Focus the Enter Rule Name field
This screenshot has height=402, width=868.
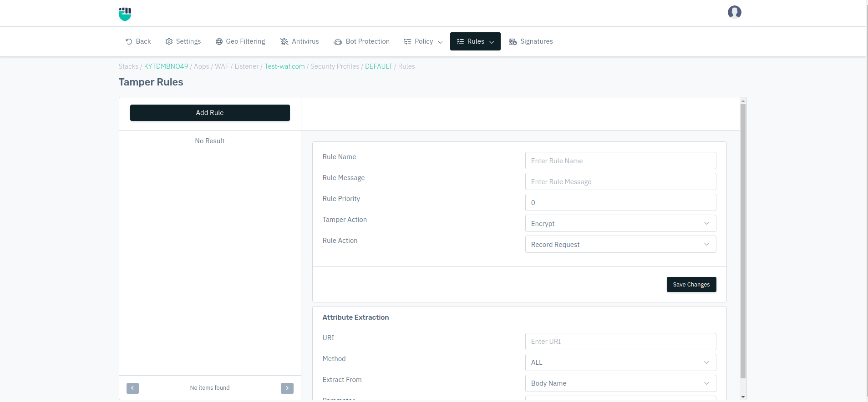click(620, 161)
